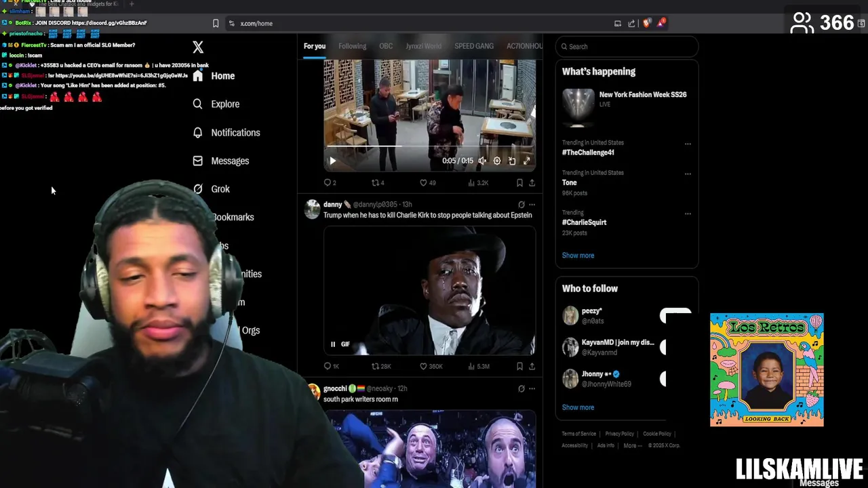
Task: Open the #CharlieSquirt trend
Action: [584, 222]
